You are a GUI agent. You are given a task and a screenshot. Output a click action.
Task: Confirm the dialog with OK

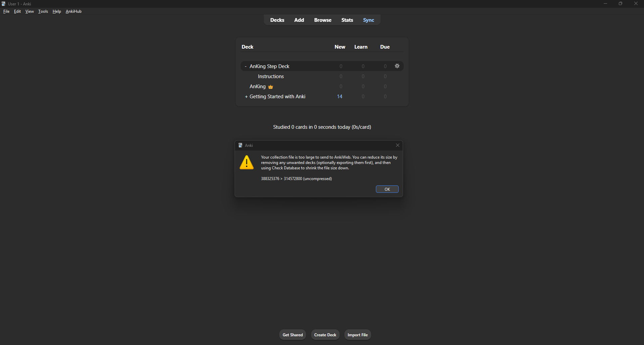click(x=387, y=189)
